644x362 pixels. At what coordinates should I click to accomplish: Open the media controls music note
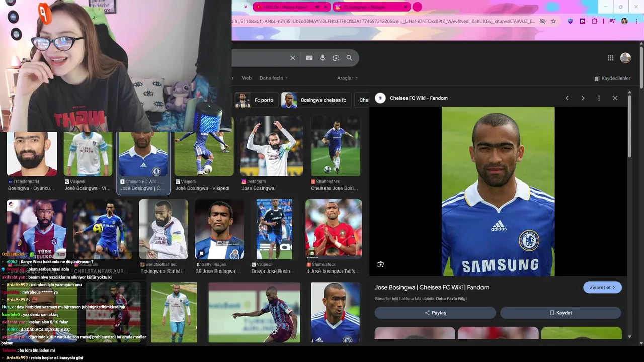coord(612,21)
